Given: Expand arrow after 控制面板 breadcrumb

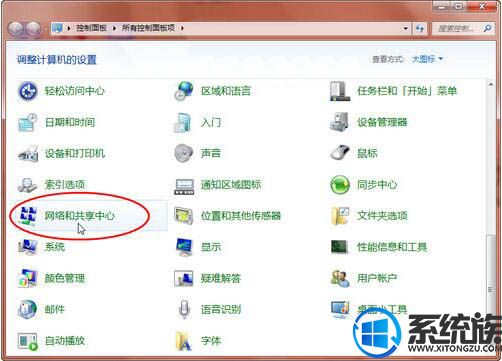Looking at the screenshot, I should [x=114, y=28].
